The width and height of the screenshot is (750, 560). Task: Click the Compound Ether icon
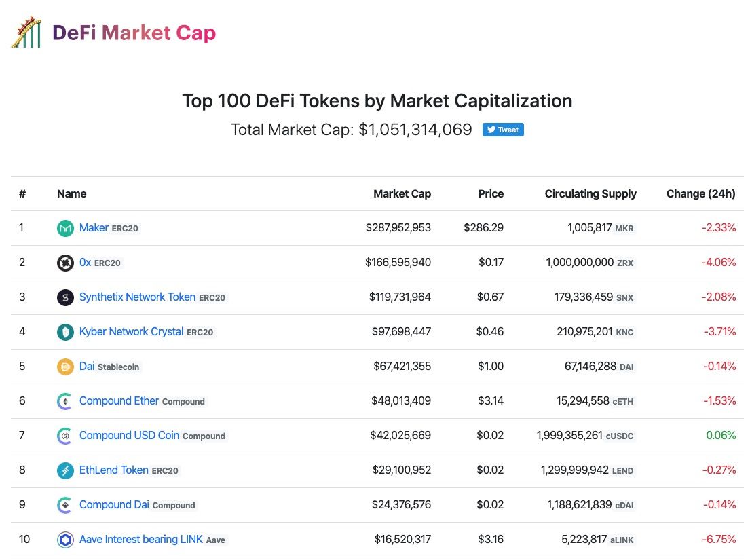(x=64, y=400)
